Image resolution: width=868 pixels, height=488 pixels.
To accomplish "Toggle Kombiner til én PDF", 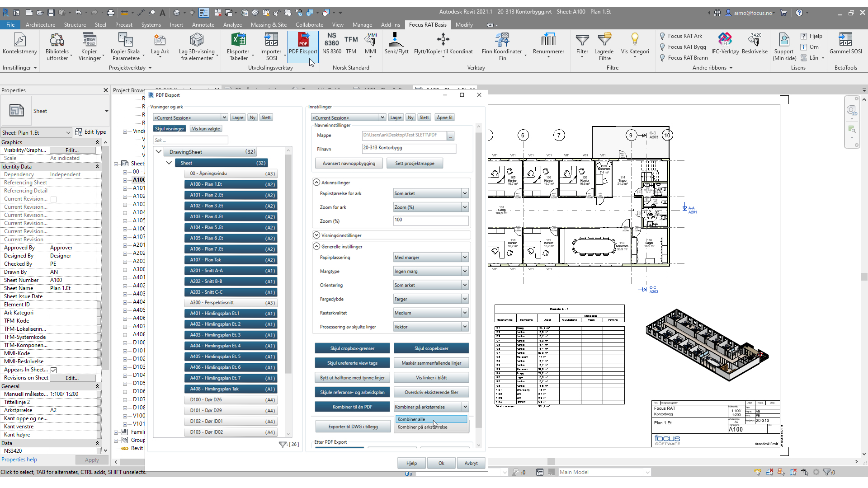I will (x=352, y=407).
